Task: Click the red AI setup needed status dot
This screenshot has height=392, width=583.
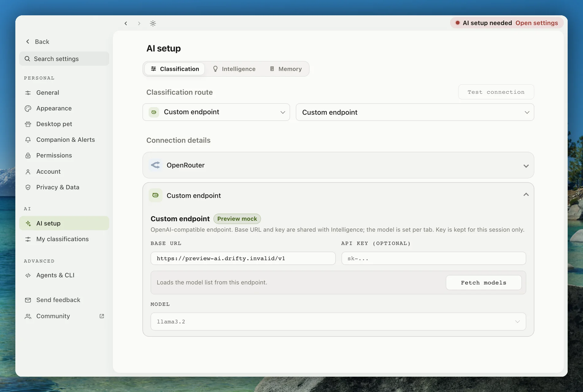Action: [x=458, y=23]
